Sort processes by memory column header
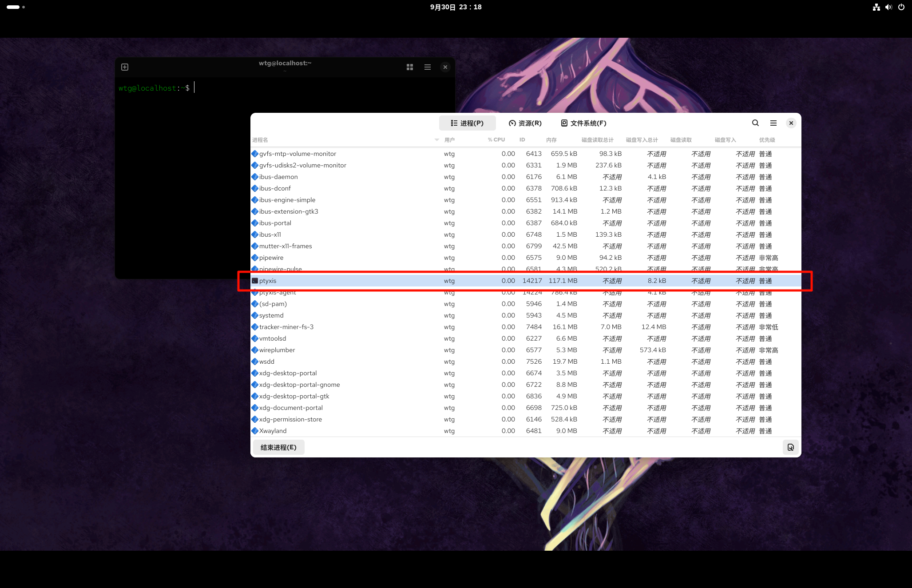The height and width of the screenshot is (588, 912). click(x=551, y=140)
